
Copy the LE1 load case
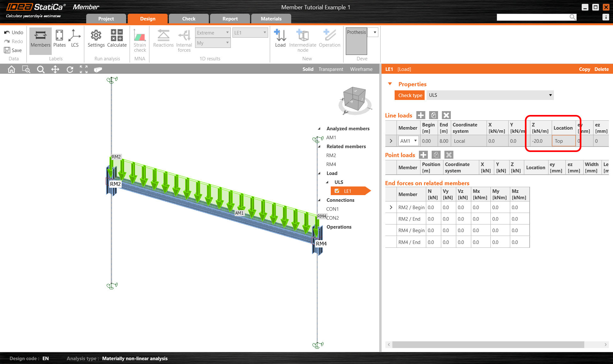tap(585, 69)
